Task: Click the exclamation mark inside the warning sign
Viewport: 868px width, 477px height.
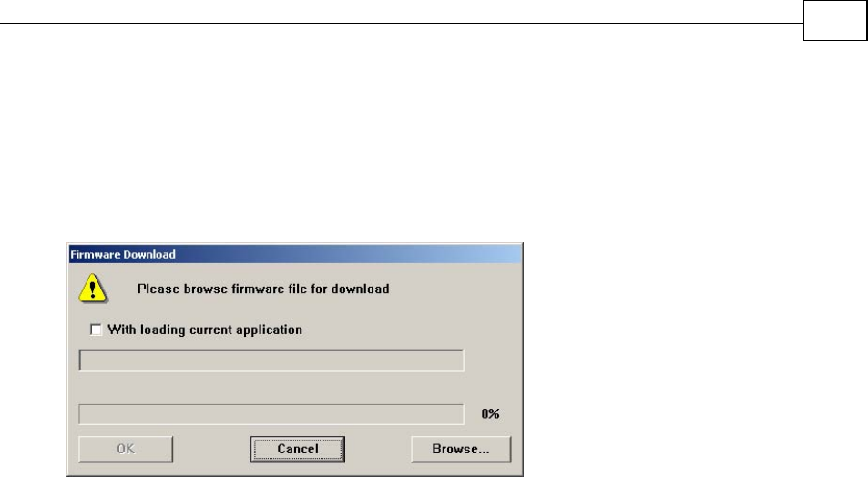Action: click(92, 289)
